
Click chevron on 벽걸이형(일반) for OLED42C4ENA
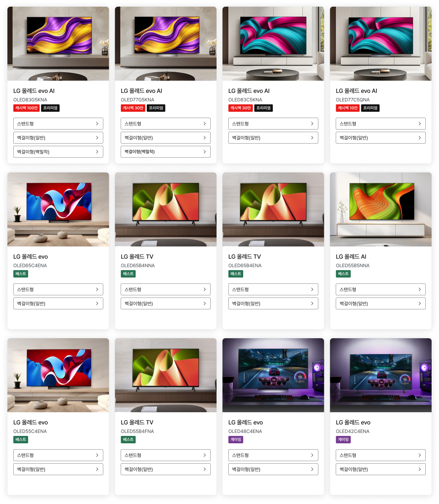tap(419, 469)
